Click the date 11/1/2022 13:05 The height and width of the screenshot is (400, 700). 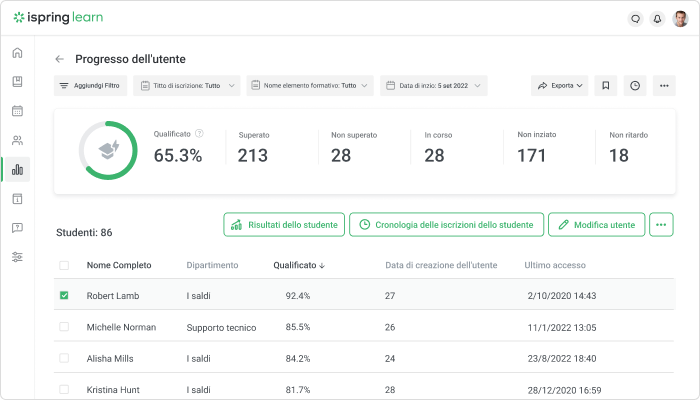[x=562, y=327]
